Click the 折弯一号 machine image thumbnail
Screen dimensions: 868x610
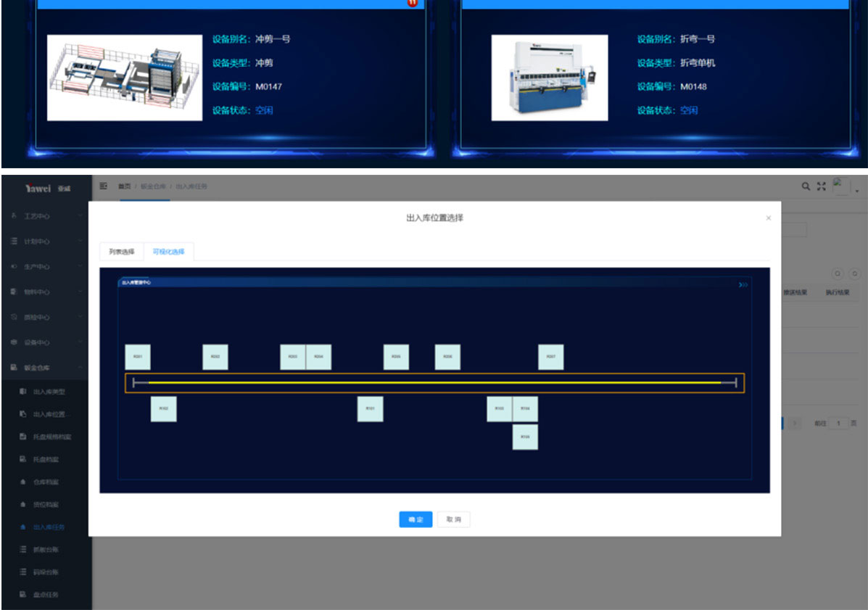tap(549, 78)
